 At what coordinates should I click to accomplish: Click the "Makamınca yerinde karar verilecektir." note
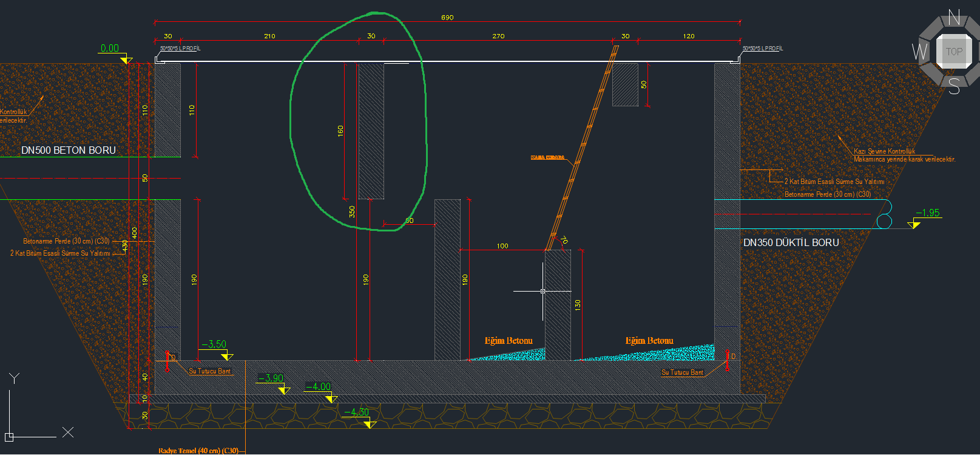pos(904,159)
